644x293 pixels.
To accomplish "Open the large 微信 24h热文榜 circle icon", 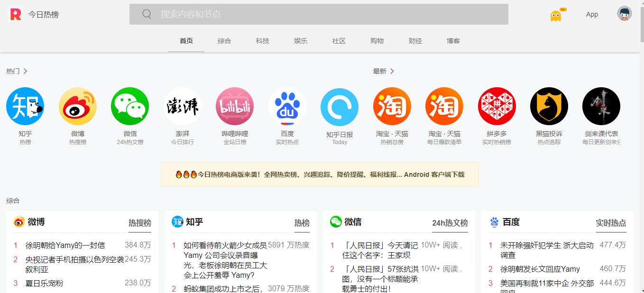I will click(x=130, y=106).
